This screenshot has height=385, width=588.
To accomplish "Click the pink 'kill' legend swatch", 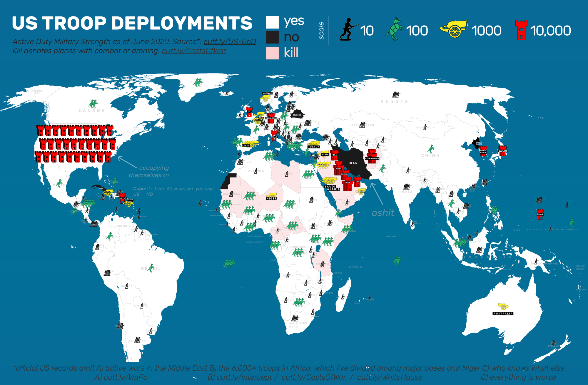I will [x=272, y=53].
